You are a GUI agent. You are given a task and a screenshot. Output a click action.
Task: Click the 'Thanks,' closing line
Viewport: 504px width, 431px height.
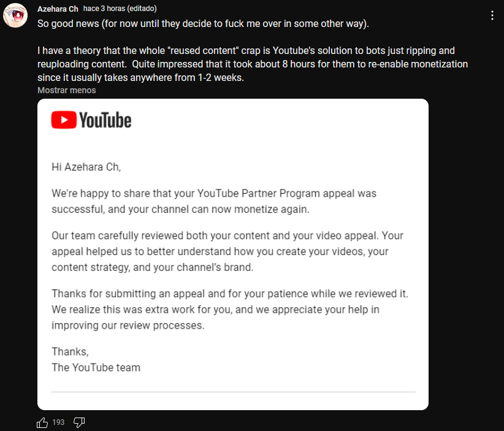pyautogui.click(x=70, y=352)
